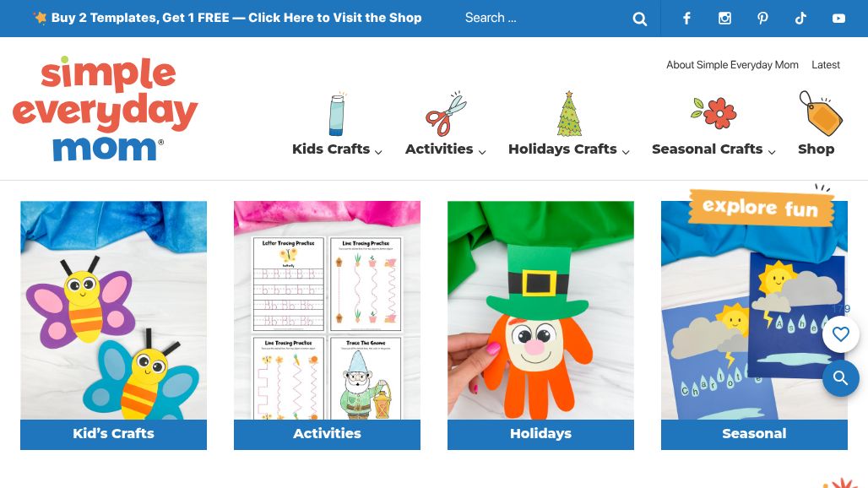The image size is (868, 488).
Task: Open the TikTok social icon
Action: (x=800, y=19)
